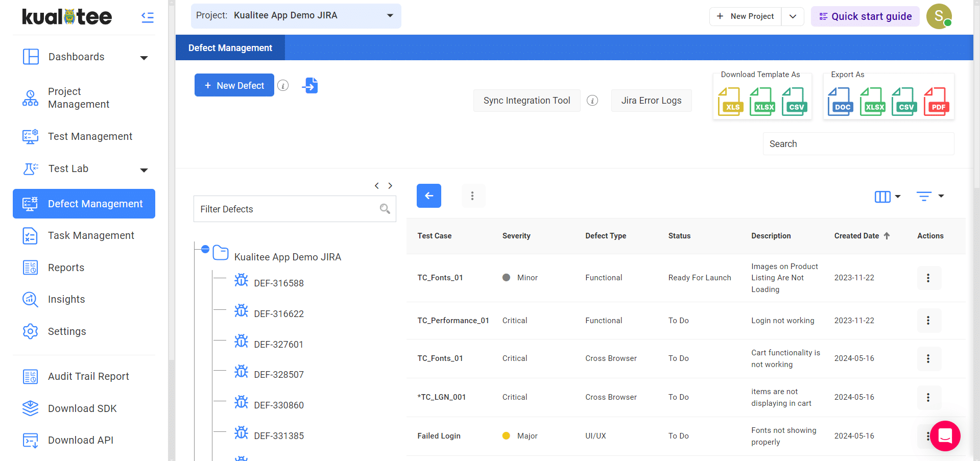The height and width of the screenshot is (461, 980).
Task: Open the chat support bubble
Action: tap(945, 435)
